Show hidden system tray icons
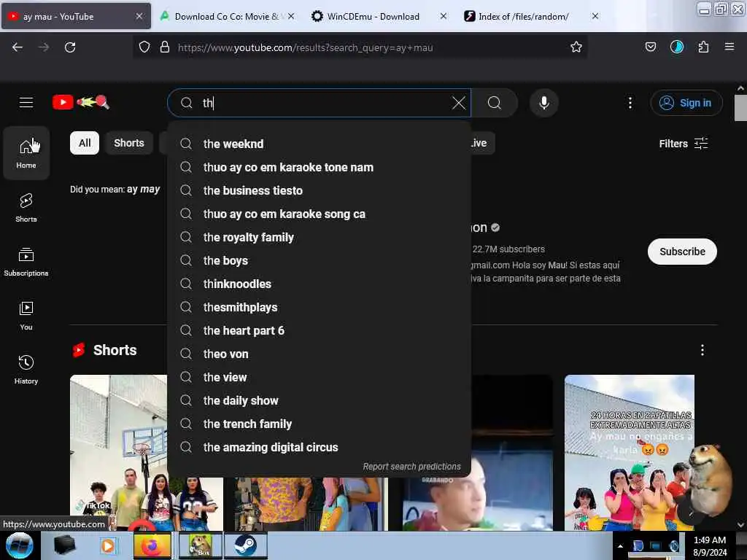The width and height of the screenshot is (747, 560). click(x=620, y=546)
